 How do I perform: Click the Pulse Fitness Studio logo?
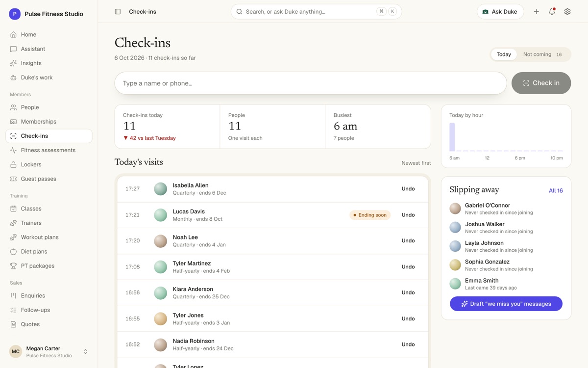[15, 14]
